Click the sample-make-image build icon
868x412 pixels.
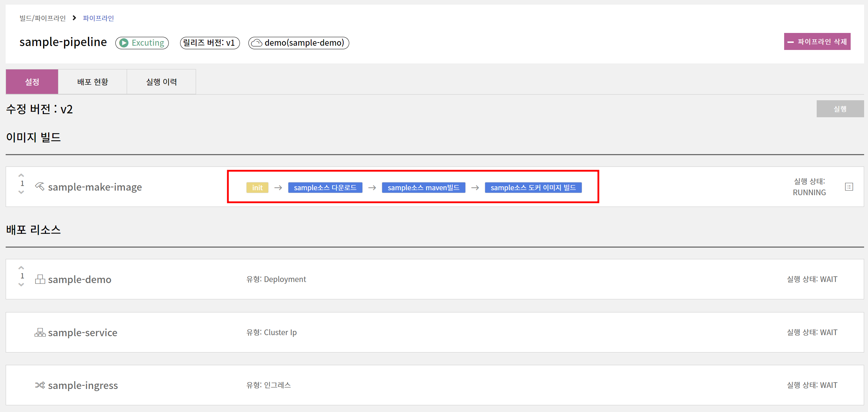(x=40, y=186)
